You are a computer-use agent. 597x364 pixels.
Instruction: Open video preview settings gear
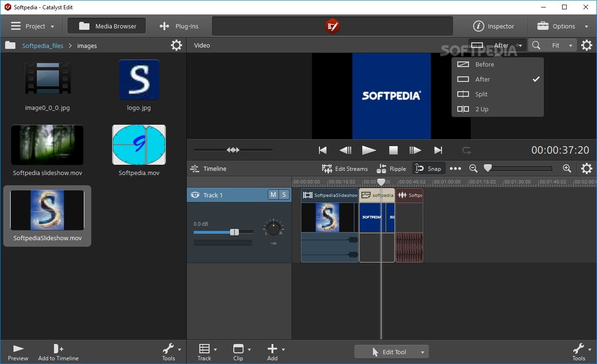pyautogui.click(x=587, y=45)
